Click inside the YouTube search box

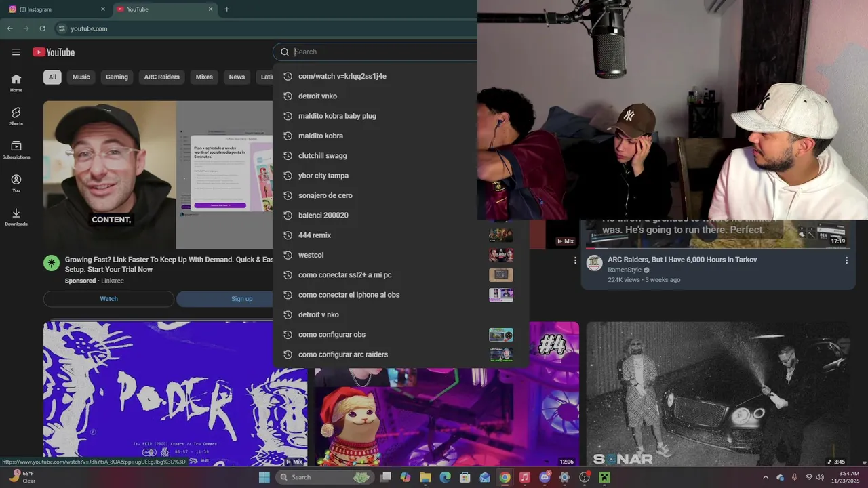(384, 52)
